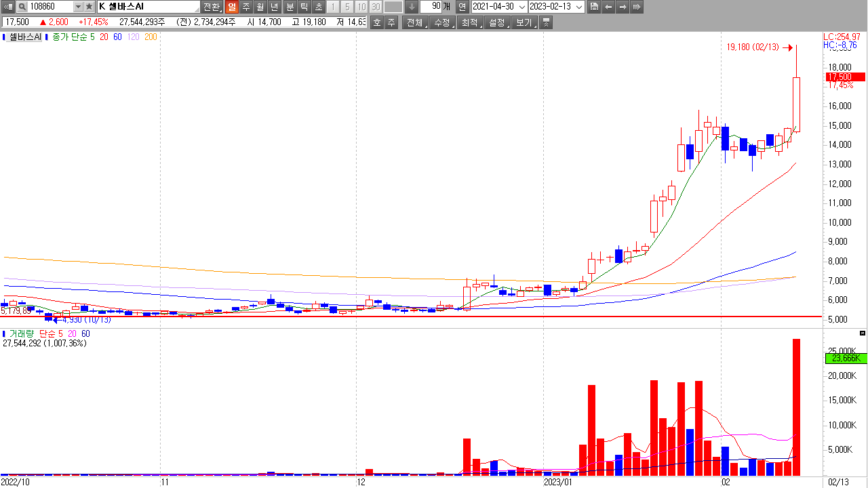Click the open price 시 14,700
868x488 pixels.
264,22
